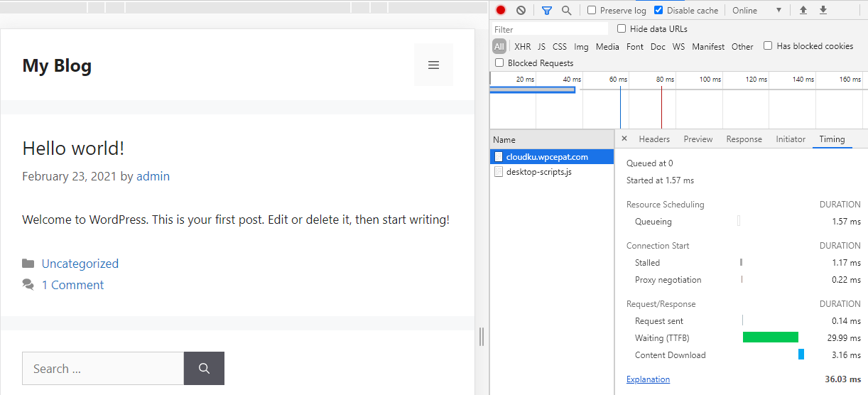The image size is (868, 395).
Task: Click the export HAR download arrow icon
Action: (x=823, y=11)
